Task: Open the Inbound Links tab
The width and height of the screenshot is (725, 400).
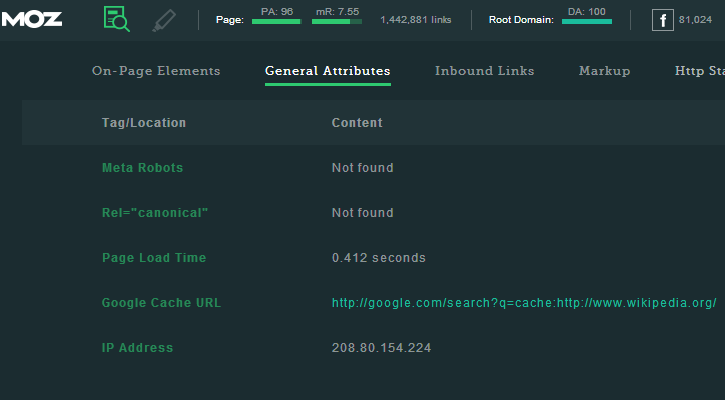Action: (x=485, y=71)
